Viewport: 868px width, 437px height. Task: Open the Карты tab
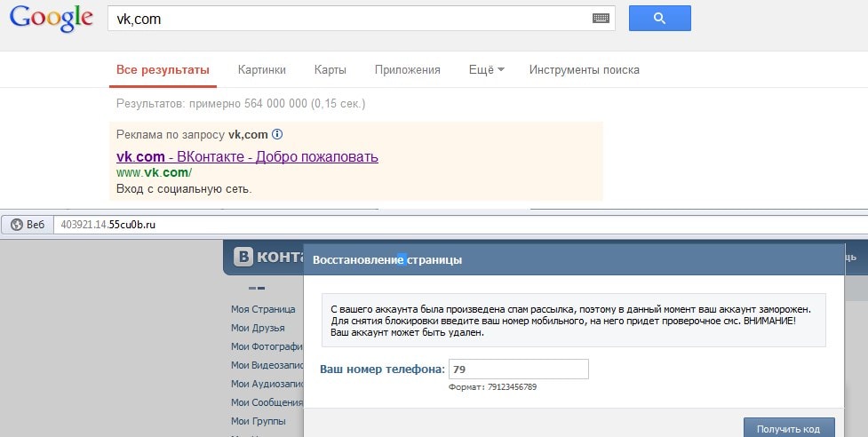tap(330, 70)
